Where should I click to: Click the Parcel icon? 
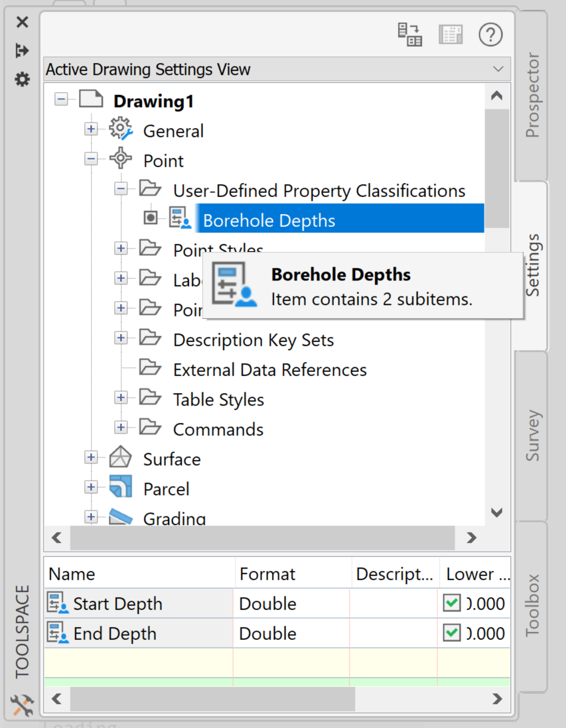121,486
